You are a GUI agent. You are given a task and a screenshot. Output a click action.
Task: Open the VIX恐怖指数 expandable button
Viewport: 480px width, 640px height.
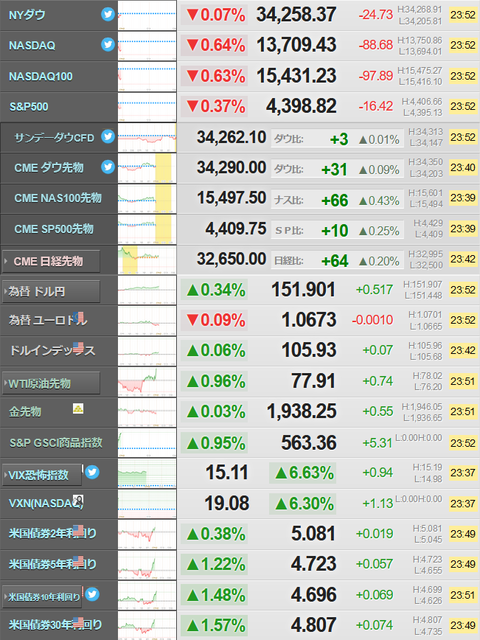[42, 475]
